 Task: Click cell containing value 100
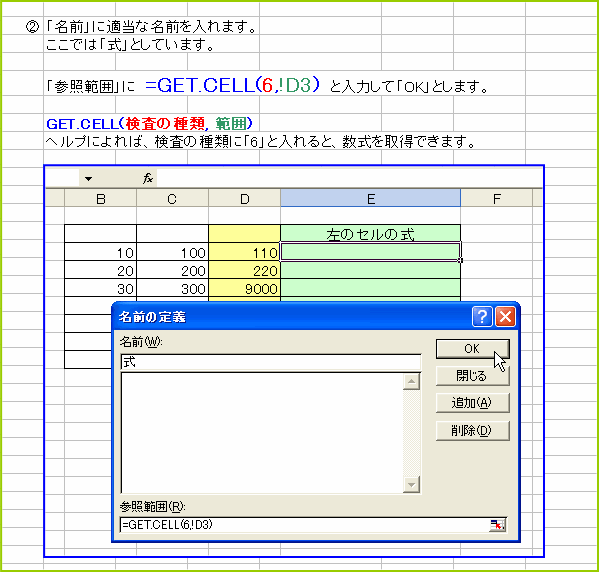pos(172,252)
